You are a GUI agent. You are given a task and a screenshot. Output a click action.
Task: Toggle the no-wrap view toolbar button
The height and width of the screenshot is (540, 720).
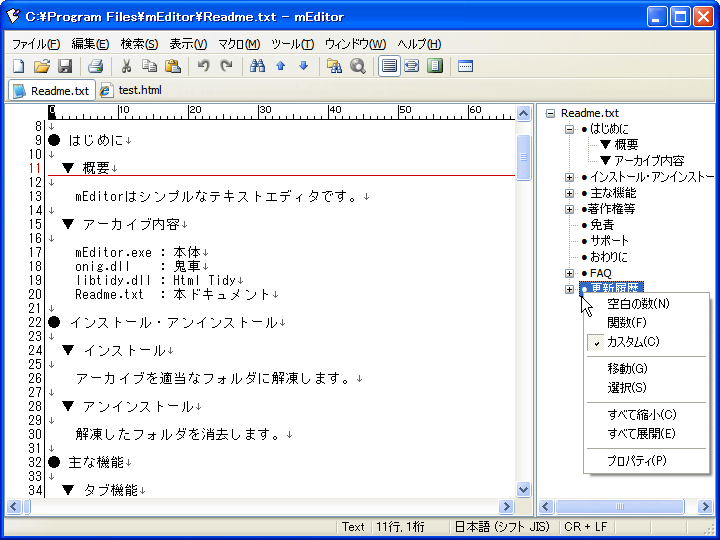click(389, 66)
